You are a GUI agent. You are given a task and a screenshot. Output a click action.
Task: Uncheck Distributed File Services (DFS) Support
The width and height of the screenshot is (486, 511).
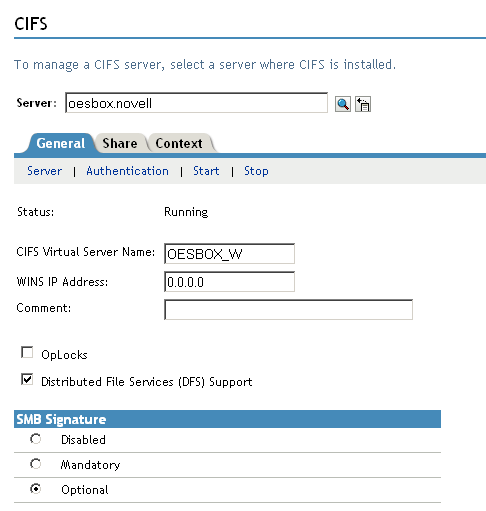coord(27,379)
